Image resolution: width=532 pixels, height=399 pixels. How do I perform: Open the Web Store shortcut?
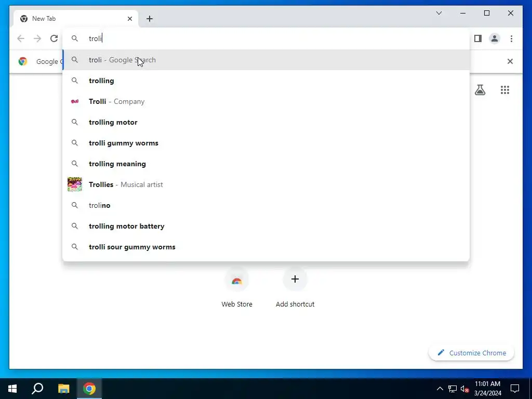[x=237, y=288]
